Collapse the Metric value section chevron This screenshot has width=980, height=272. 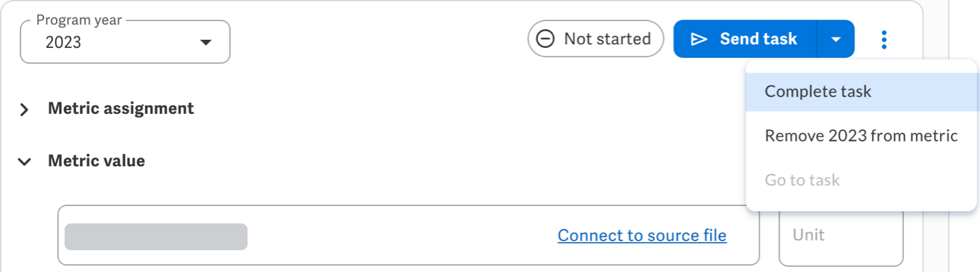(25, 162)
